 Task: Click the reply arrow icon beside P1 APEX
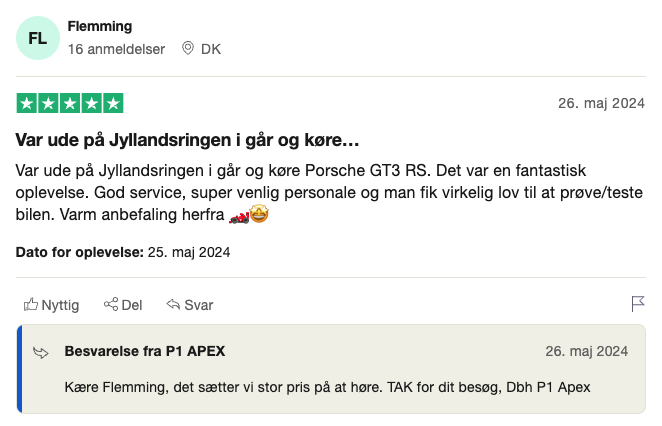tap(41, 352)
